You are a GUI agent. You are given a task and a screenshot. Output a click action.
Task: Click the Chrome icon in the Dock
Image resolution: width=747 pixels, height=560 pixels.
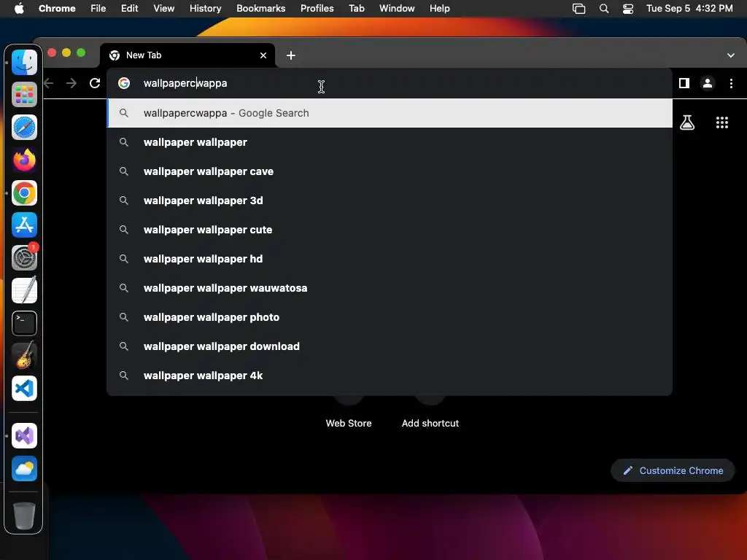tap(24, 192)
